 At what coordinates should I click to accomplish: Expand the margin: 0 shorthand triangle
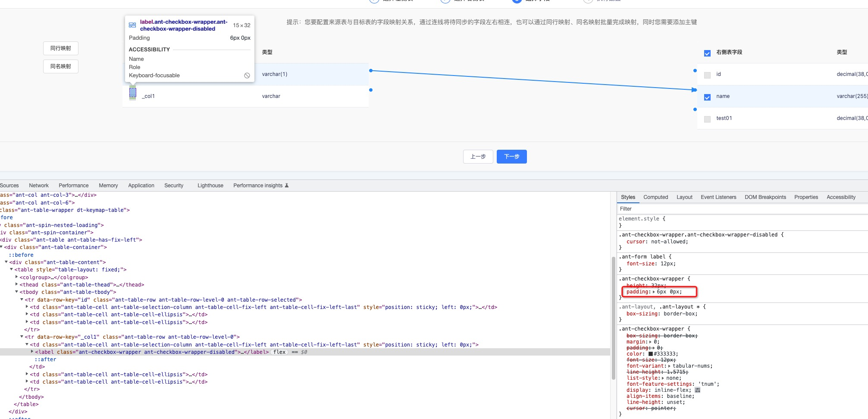[651, 342]
